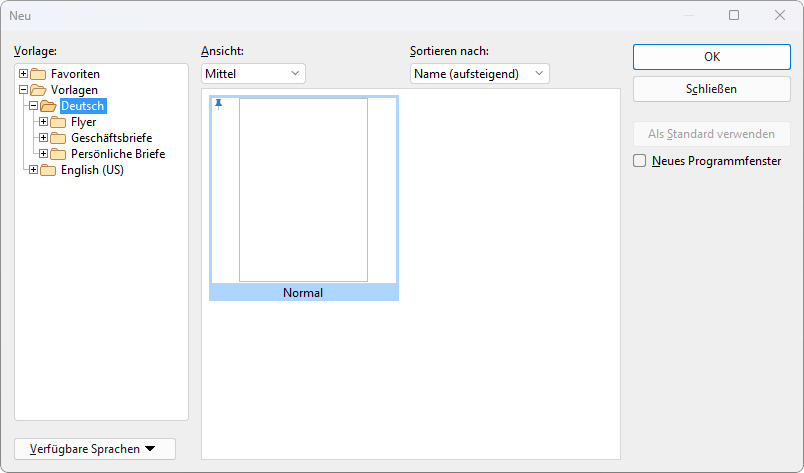Select the Deutsch tree label
Image resolution: width=804 pixels, height=473 pixels.
tap(83, 106)
